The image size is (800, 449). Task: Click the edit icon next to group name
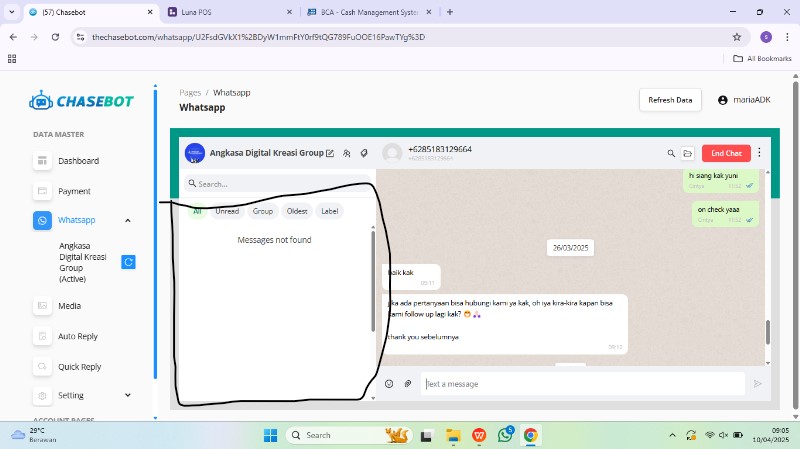point(330,153)
